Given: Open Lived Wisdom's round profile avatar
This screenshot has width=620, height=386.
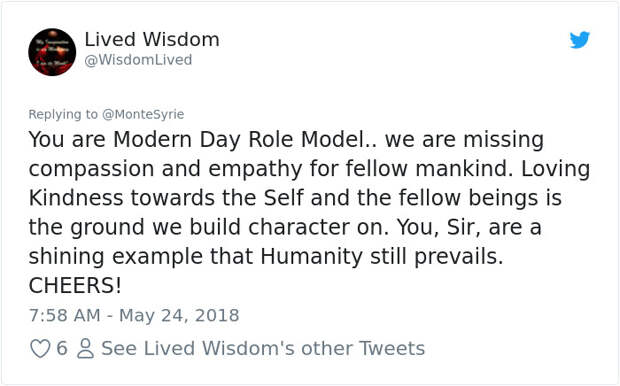Looking at the screenshot, I should tap(52, 52).
